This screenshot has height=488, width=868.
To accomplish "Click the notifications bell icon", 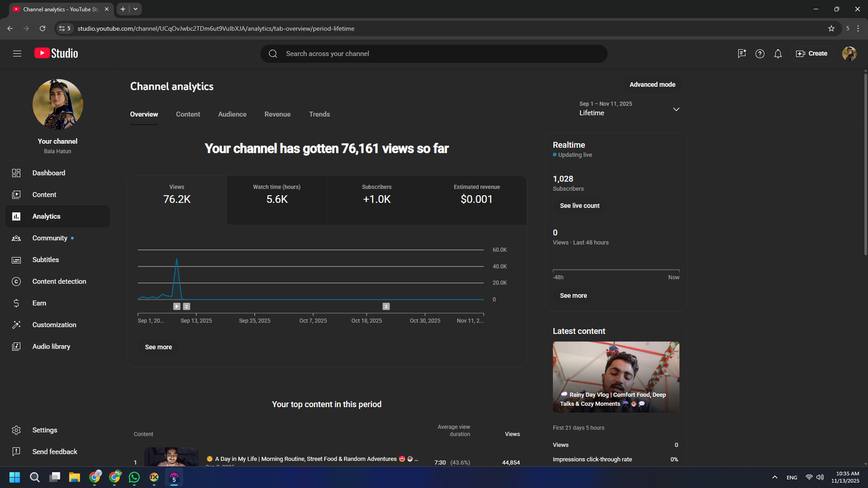I will 778,54.
